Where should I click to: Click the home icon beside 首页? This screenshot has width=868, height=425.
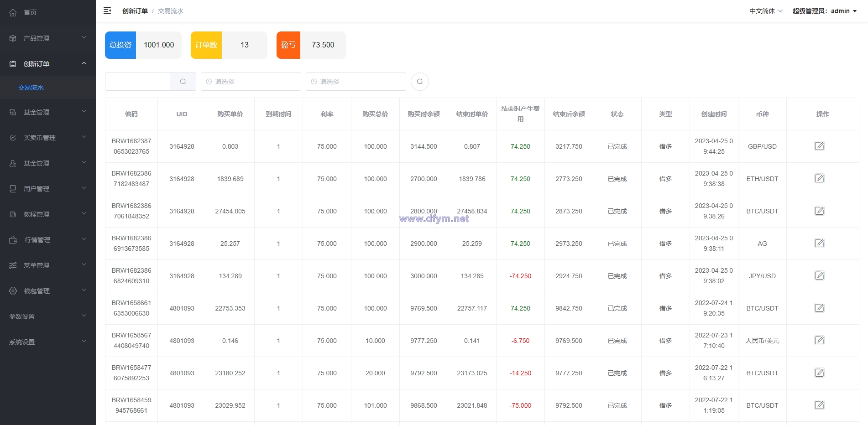(x=13, y=12)
